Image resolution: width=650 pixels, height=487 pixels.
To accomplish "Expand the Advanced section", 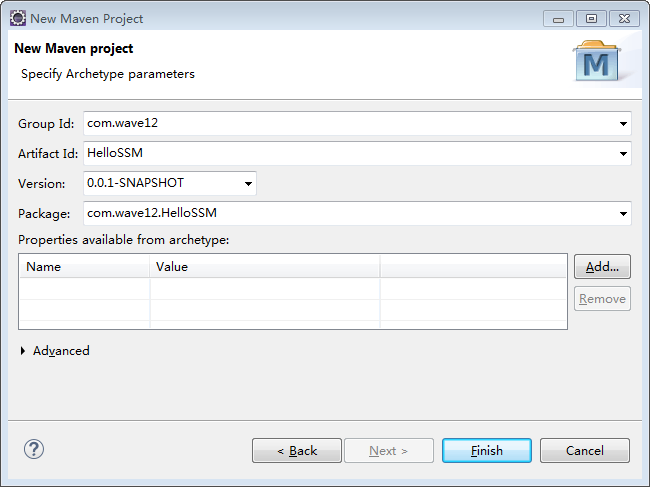I will [x=24, y=351].
